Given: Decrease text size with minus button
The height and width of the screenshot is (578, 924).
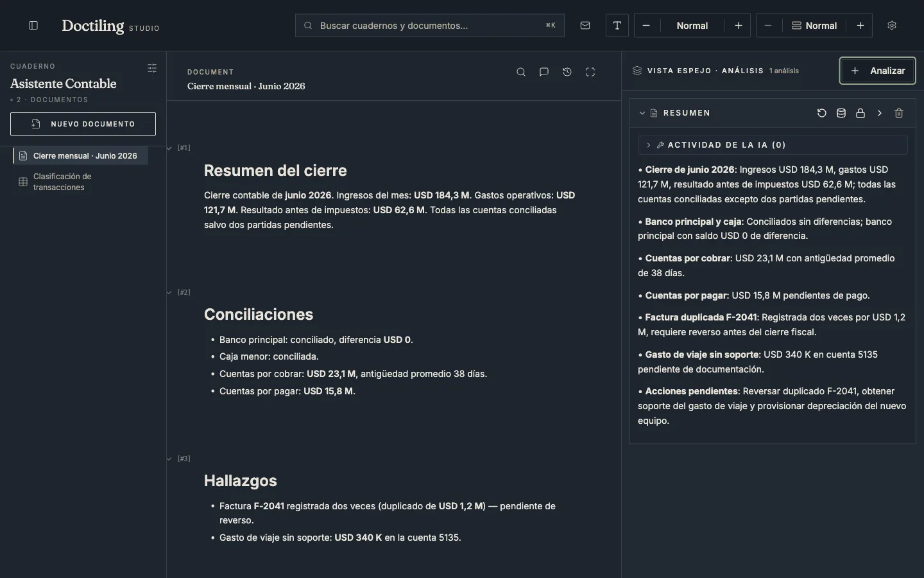Looking at the screenshot, I should (646, 26).
